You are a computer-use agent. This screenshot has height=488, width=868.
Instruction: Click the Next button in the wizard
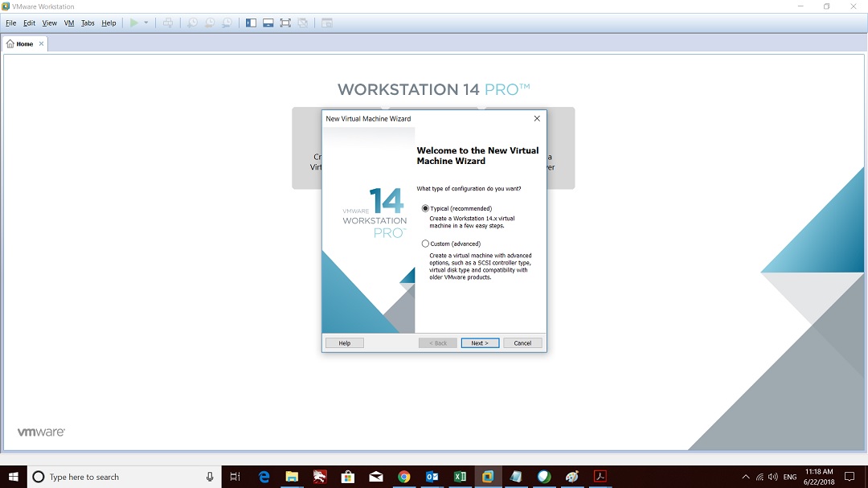(x=480, y=342)
